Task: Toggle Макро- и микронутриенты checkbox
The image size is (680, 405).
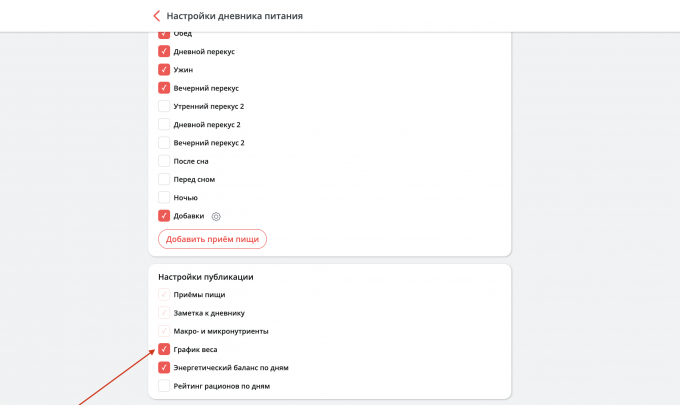Action: [x=164, y=331]
